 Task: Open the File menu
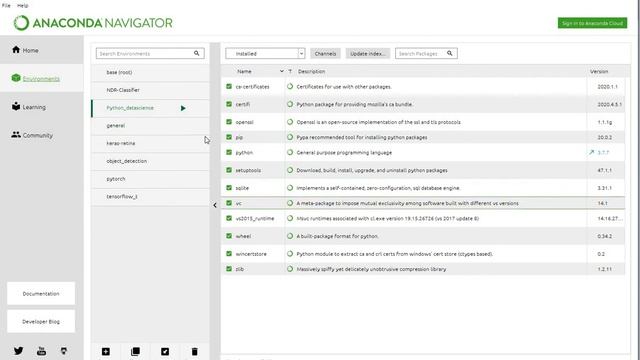point(6,5)
